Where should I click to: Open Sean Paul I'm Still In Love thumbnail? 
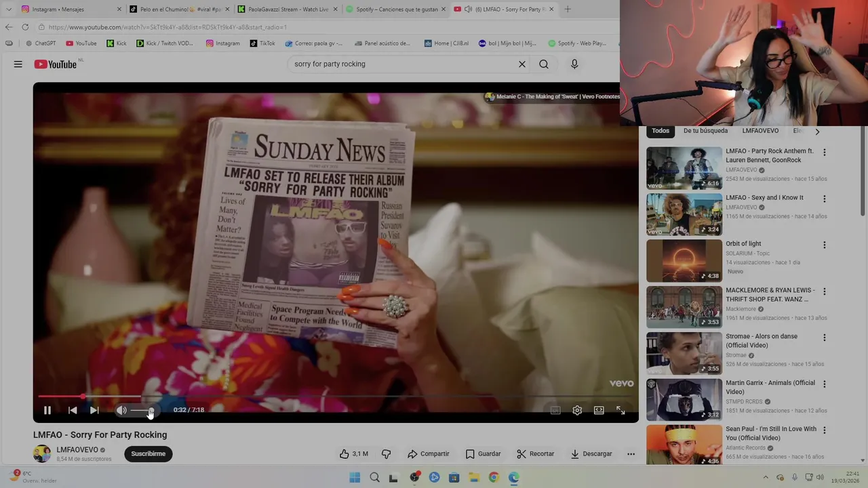click(684, 445)
